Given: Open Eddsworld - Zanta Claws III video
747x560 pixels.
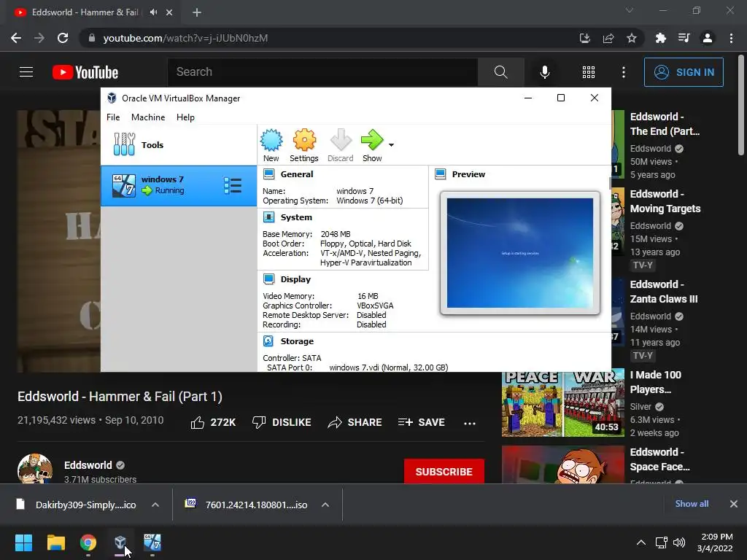Looking at the screenshot, I should [664, 292].
